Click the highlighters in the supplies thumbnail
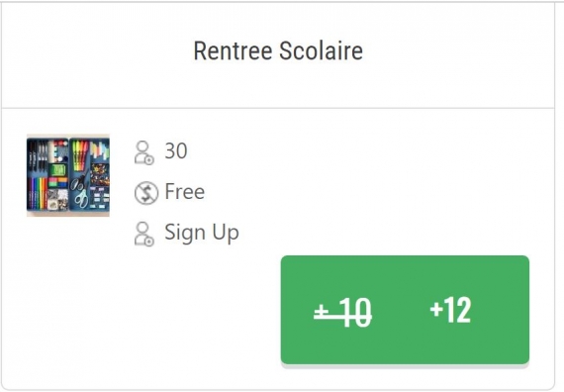Image resolution: width=564 pixels, height=392 pixels. click(80, 154)
